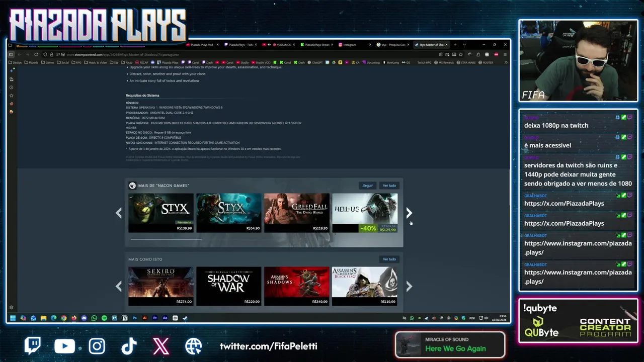Click Ver tudo for Mais Como Isto
Screen dimensions: 644x362
389,259
